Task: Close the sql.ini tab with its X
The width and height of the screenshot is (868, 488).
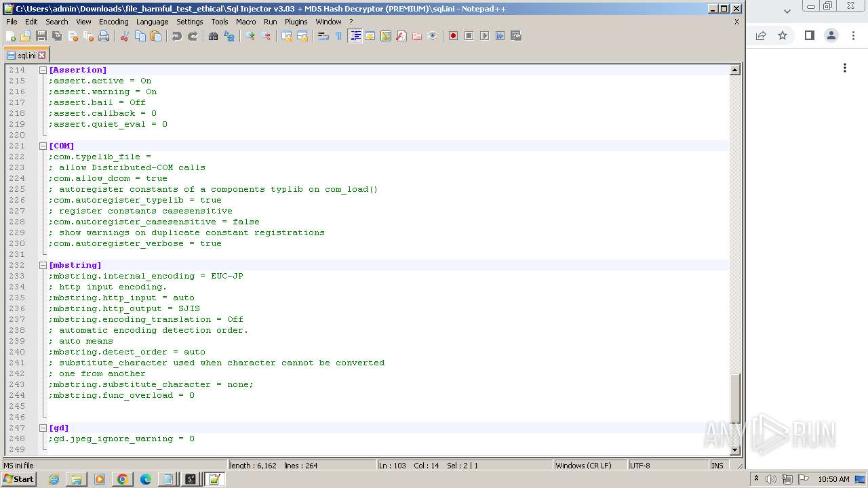Action: coord(42,56)
